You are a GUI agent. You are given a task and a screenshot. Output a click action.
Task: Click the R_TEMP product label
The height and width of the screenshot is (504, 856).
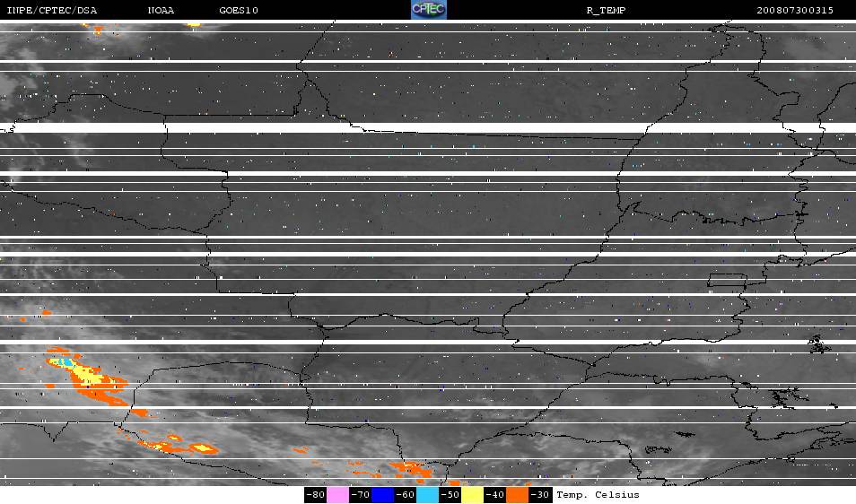click(606, 10)
